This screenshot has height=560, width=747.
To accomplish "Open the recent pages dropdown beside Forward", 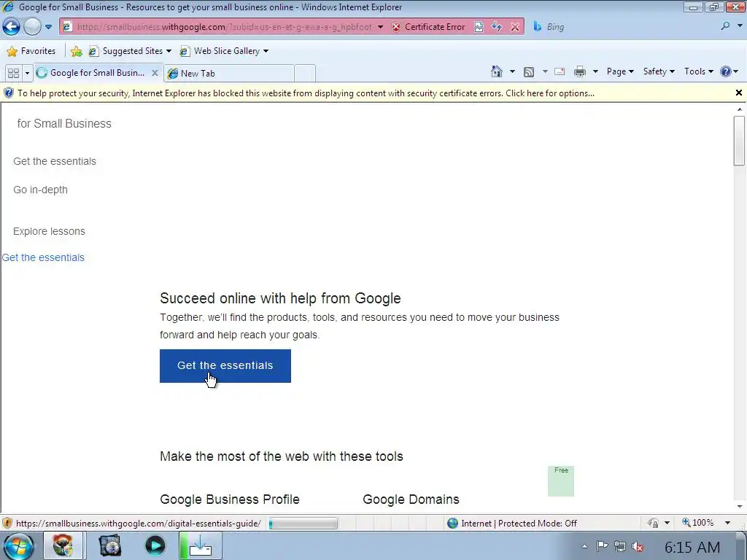I will point(49,27).
